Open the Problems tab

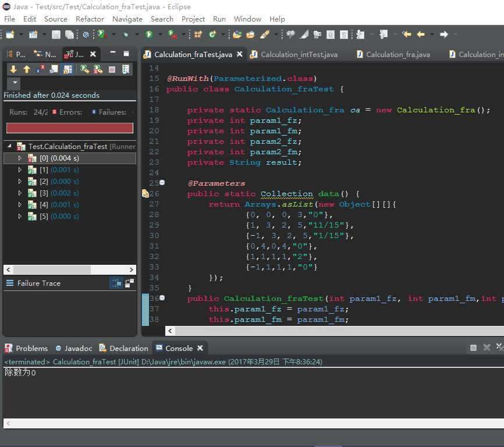point(26,348)
